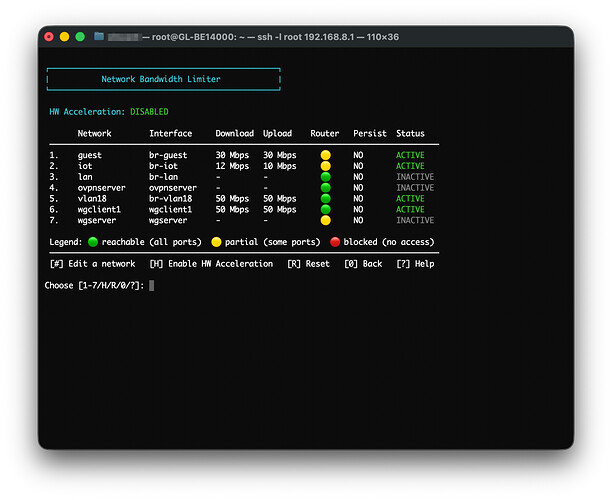Click the 'Choose [1-7/H/R/0/?]:' prompt text
The width and height of the screenshot is (611, 500).
coord(94,286)
